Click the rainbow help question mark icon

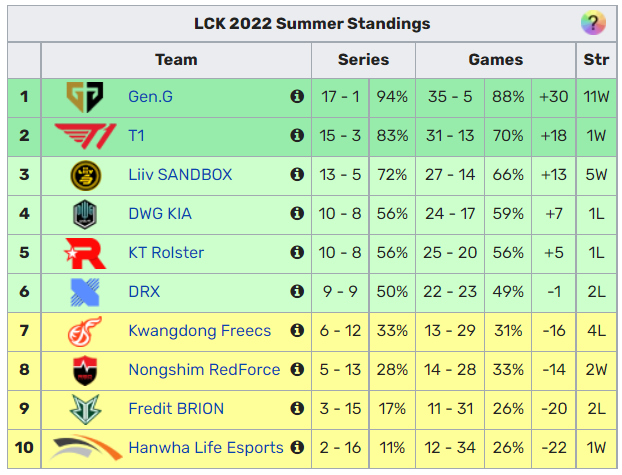(x=593, y=23)
